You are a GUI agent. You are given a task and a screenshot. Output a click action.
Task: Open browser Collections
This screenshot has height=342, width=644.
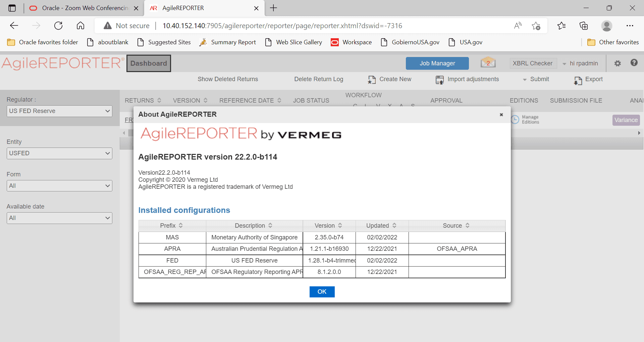pos(584,26)
